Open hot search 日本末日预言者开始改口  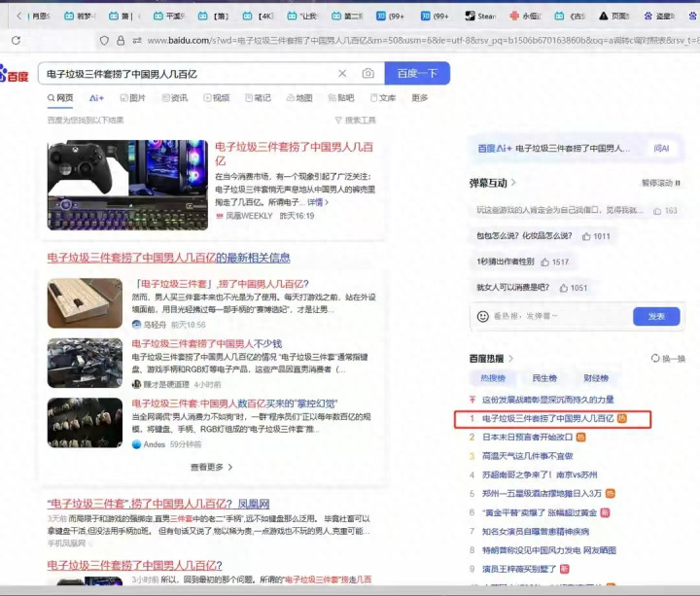(528, 438)
